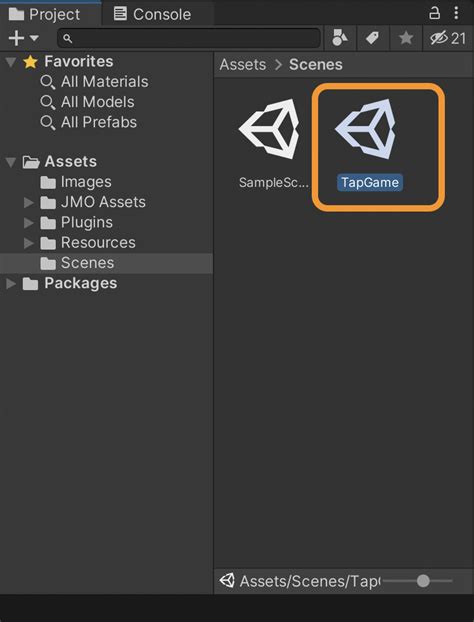The height and width of the screenshot is (622, 474).
Task: Click the star favorites icon in toolbar
Action: pyautogui.click(x=406, y=38)
